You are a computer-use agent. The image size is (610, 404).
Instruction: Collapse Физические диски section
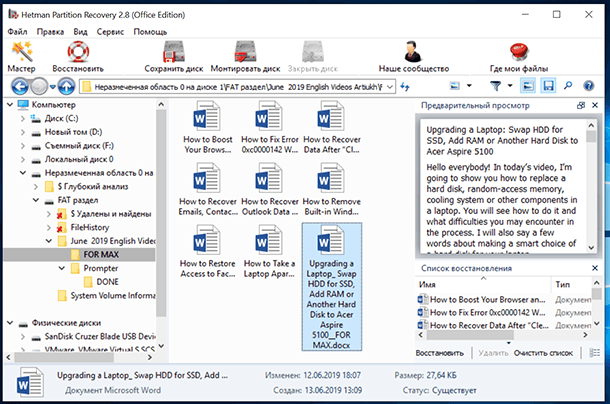(x=10, y=323)
